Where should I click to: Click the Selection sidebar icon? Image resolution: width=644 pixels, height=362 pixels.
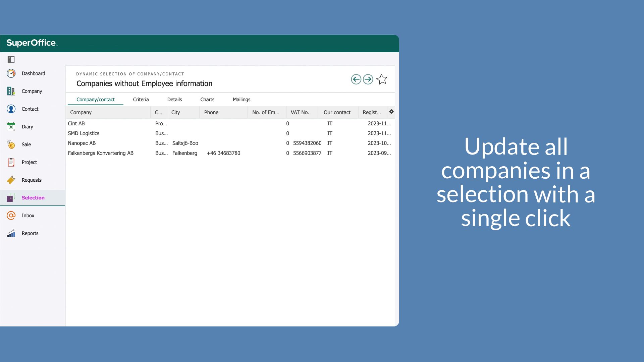tap(11, 197)
